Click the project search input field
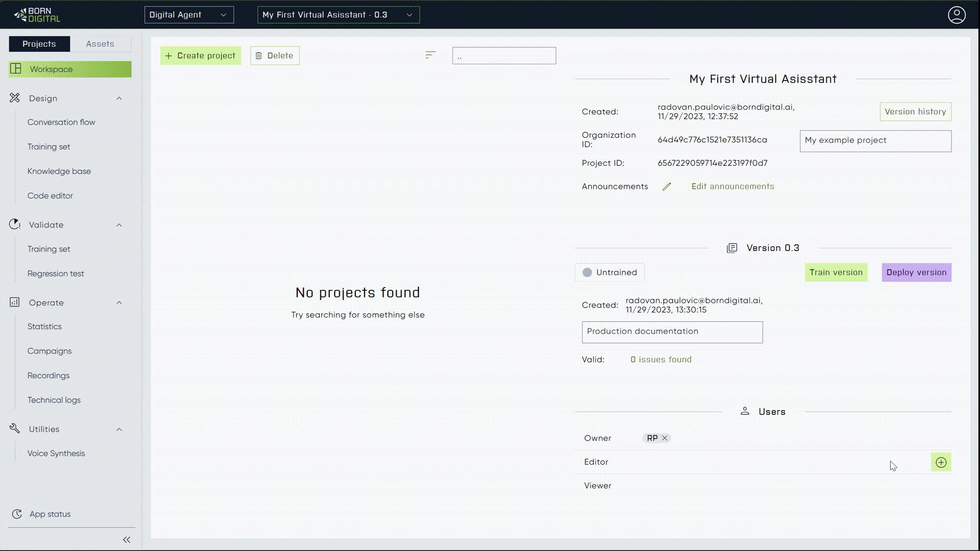980x551 pixels. pyautogui.click(x=504, y=56)
